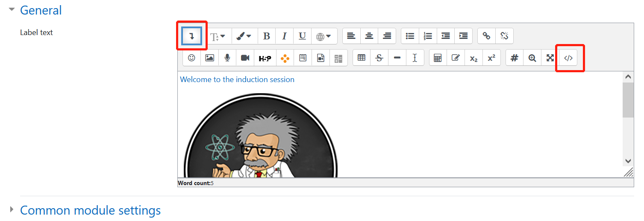The height and width of the screenshot is (221, 644).
Task: Click the magnifier plus zoom icon
Action: [x=532, y=58]
